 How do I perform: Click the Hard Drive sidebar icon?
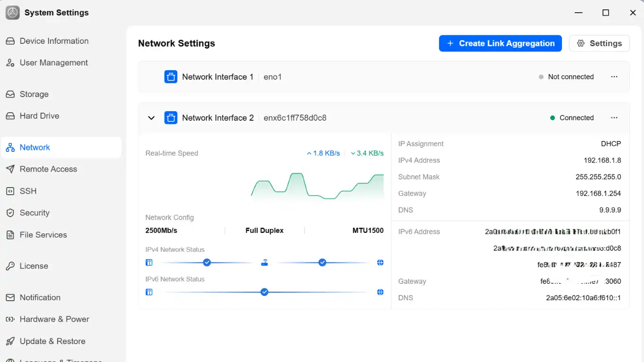[10, 116]
